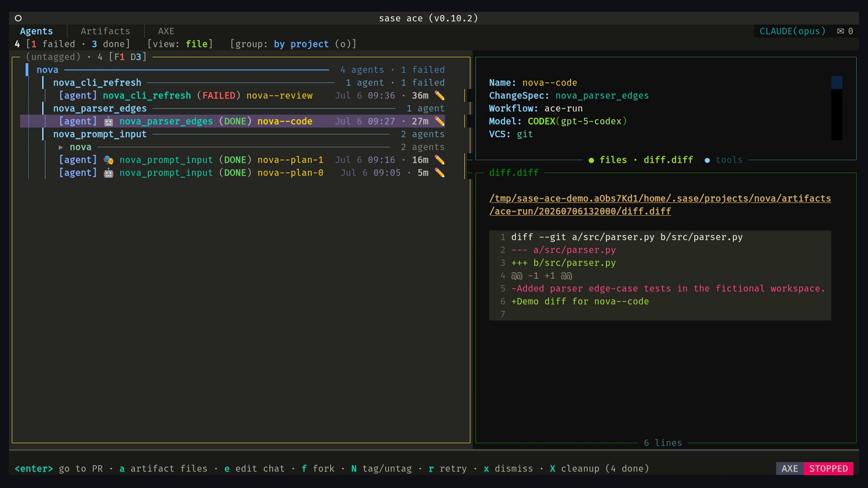Click the robot icon beside nova_parser_edges agent
Image resolution: width=868 pixels, height=488 pixels.
(108, 121)
